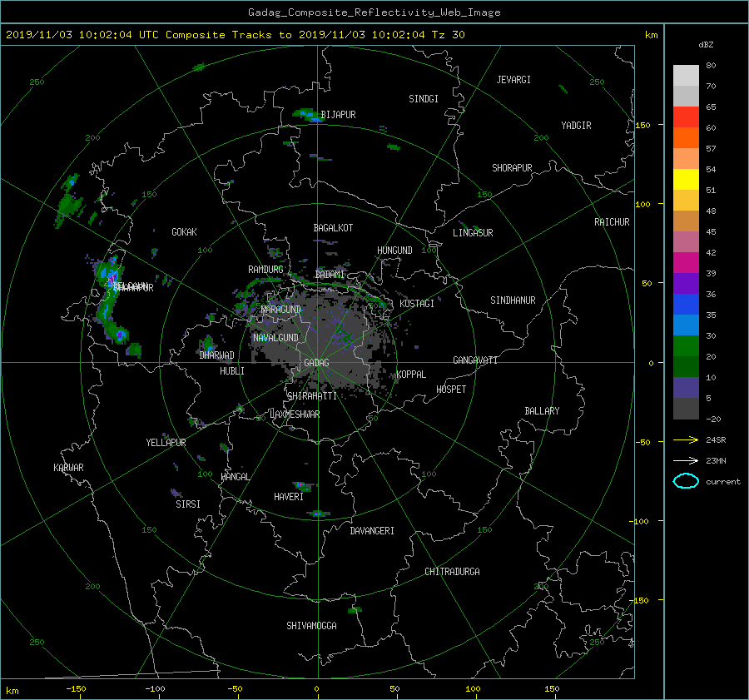Click the 'current' legend label
This screenshot has width=749, height=700.
point(722,482)
